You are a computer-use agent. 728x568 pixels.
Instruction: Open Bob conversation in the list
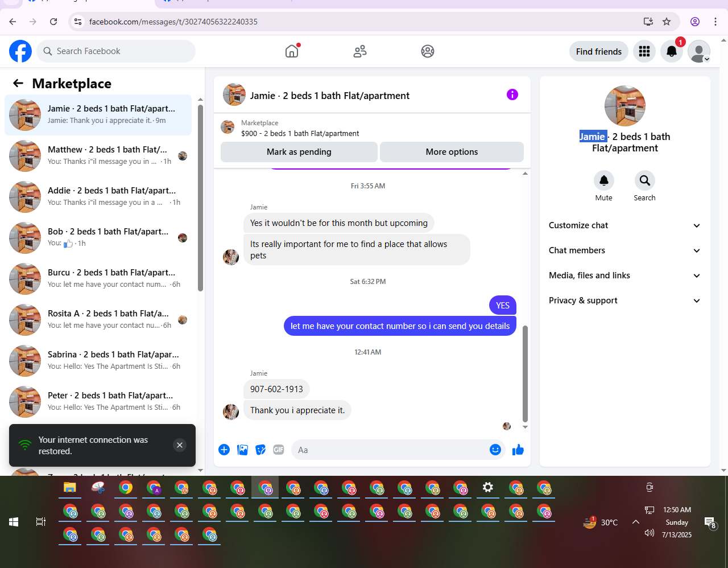[98, 237]
